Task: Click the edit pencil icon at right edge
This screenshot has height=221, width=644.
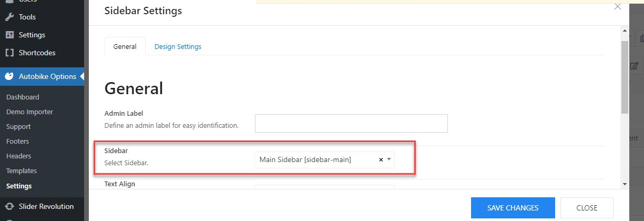Action: 634,66
